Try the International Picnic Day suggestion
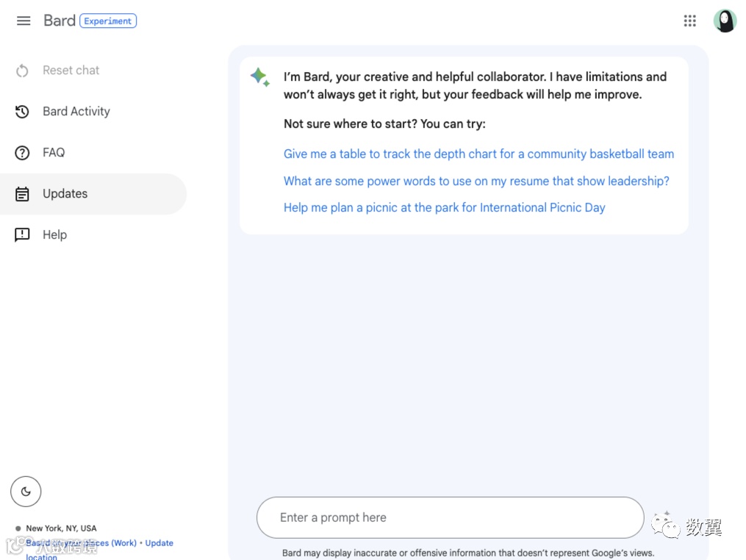This screenshot has height=560, width=746. [445, 208]
